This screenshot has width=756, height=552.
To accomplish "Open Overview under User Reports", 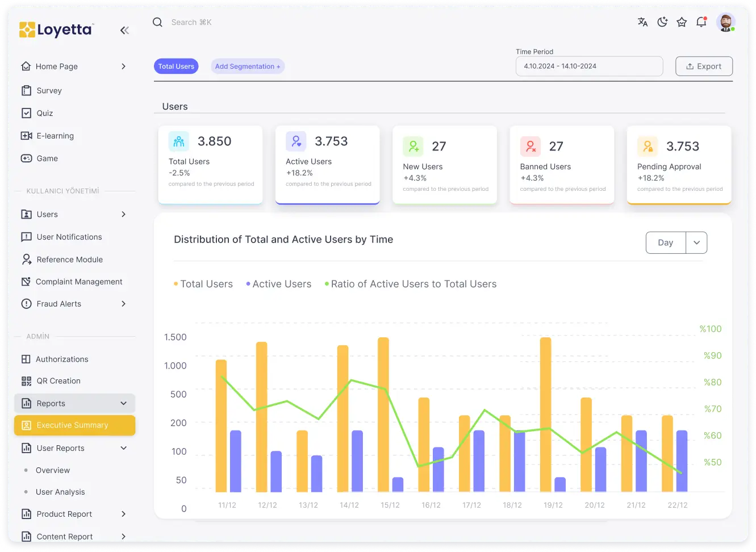I will 53,470.
